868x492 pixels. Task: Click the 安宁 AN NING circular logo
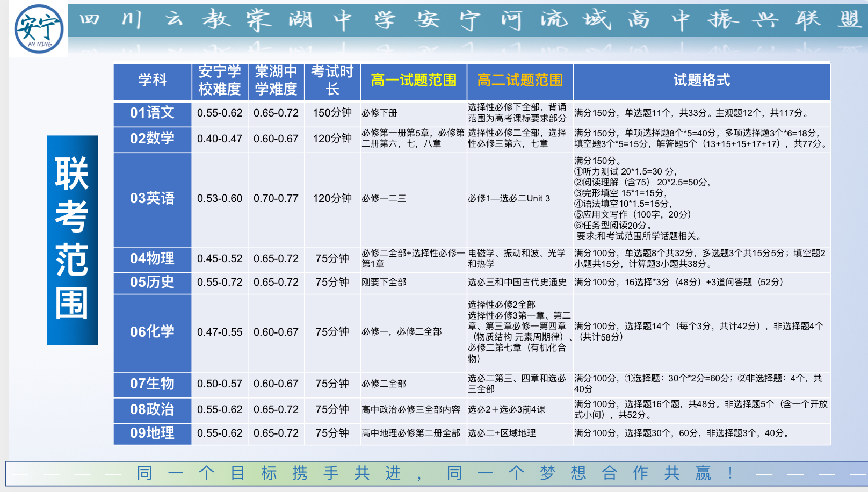(39, 29)
